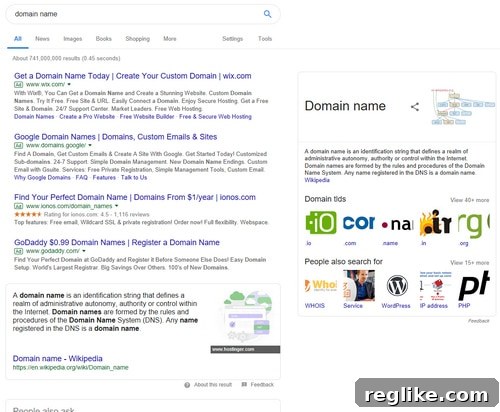
Task: Open the IP address related search image
Action: pos(435,286)
